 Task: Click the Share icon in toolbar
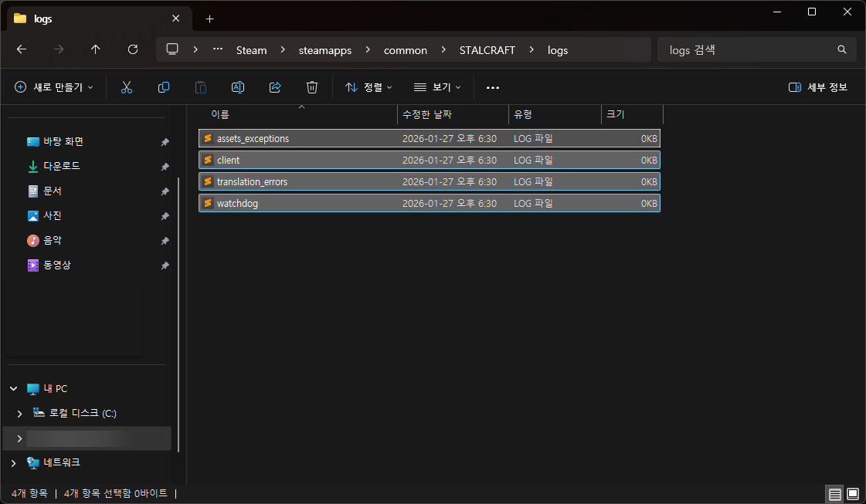click(275, 87)
